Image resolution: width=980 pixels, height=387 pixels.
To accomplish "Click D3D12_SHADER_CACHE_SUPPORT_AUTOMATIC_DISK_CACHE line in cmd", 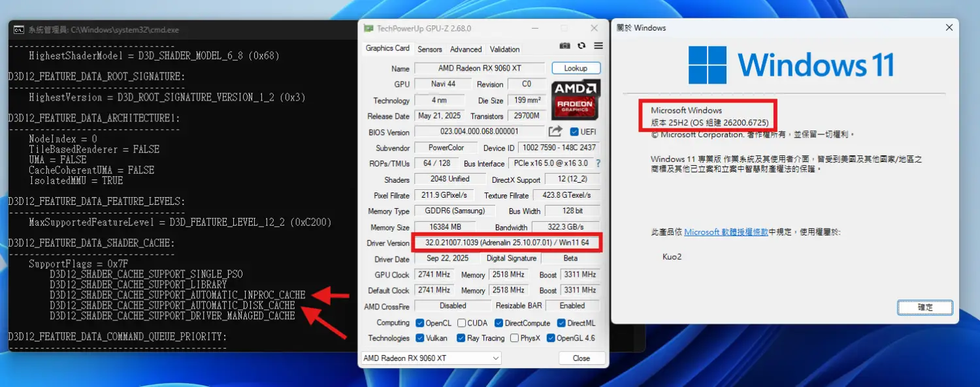I will point(172,305).
